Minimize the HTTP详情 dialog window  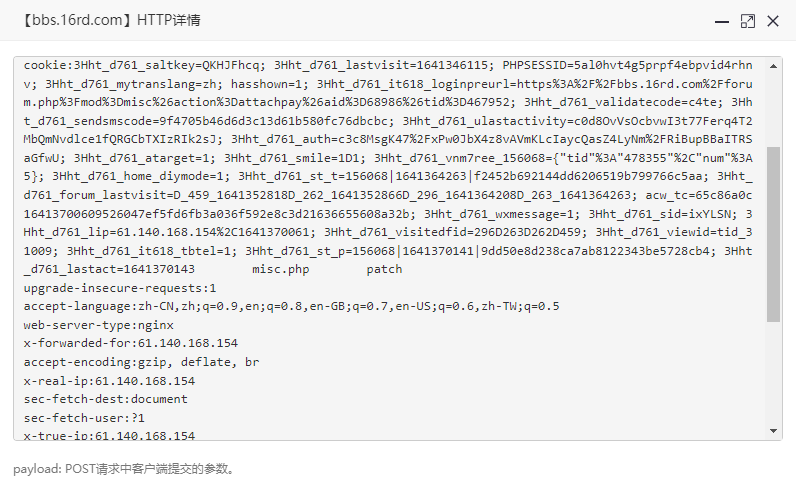(721, 21)
